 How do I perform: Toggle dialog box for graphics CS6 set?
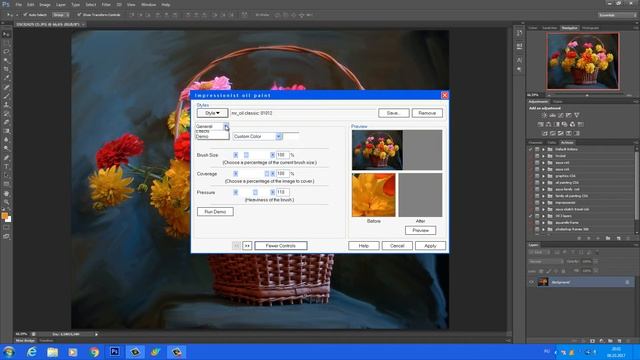(537, 176)
